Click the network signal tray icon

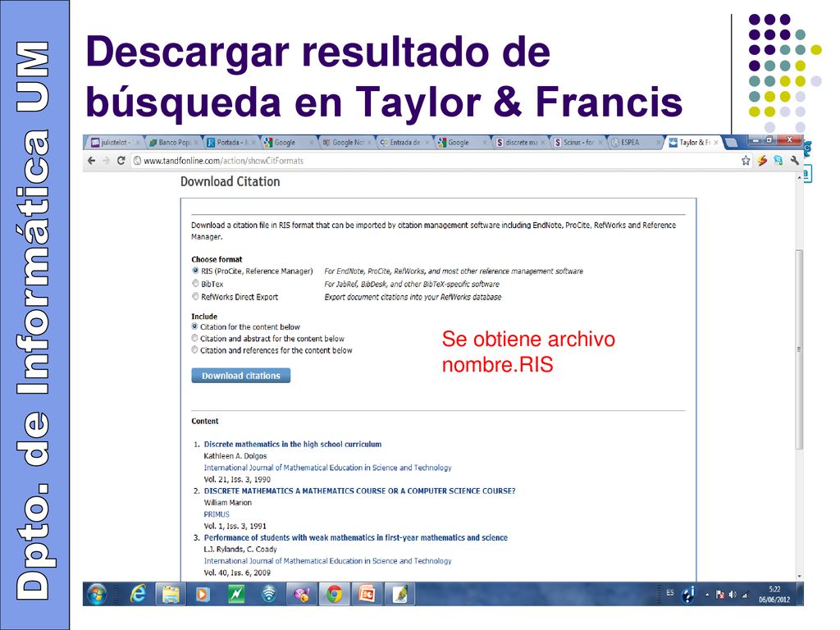[745, 595]
